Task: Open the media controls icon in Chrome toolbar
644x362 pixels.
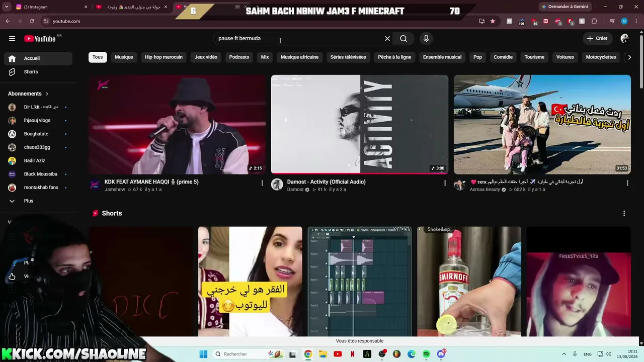Action: 612,21
